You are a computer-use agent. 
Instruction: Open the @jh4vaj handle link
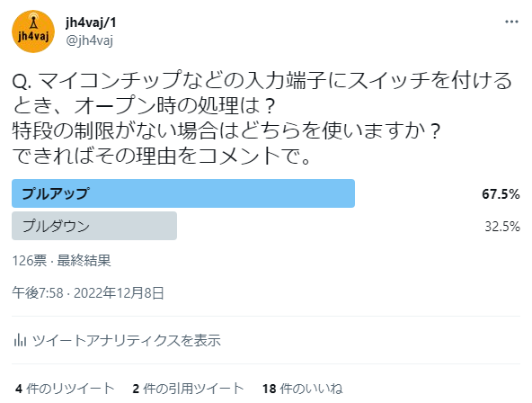89,40
